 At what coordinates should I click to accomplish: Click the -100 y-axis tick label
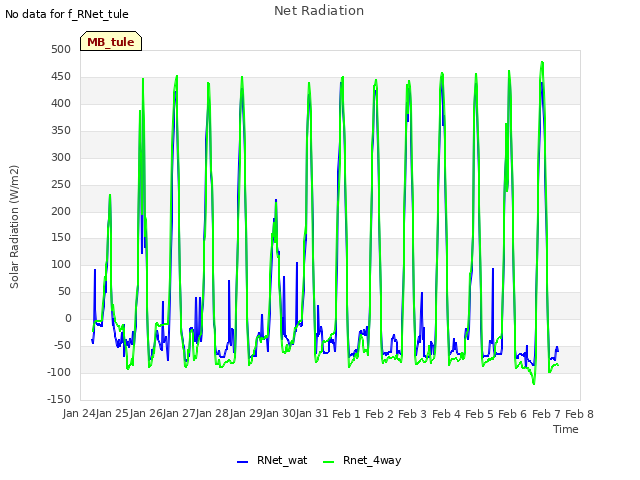pyautogui.click(x=59, y=373)
